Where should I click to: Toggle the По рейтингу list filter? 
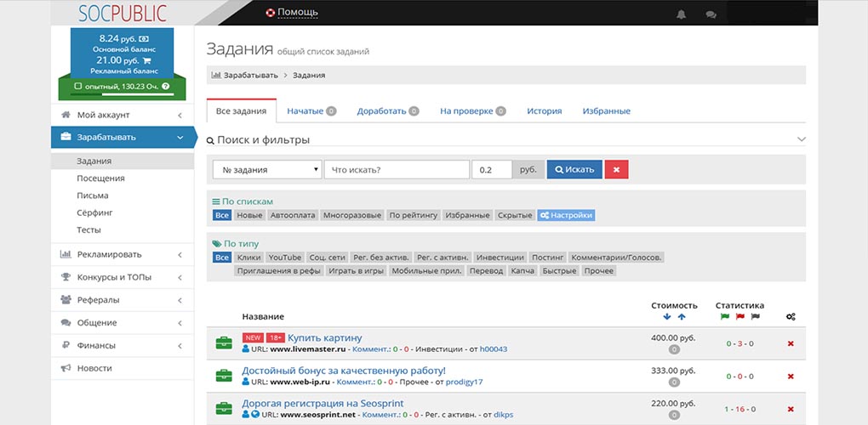click(x=414, y=215)
